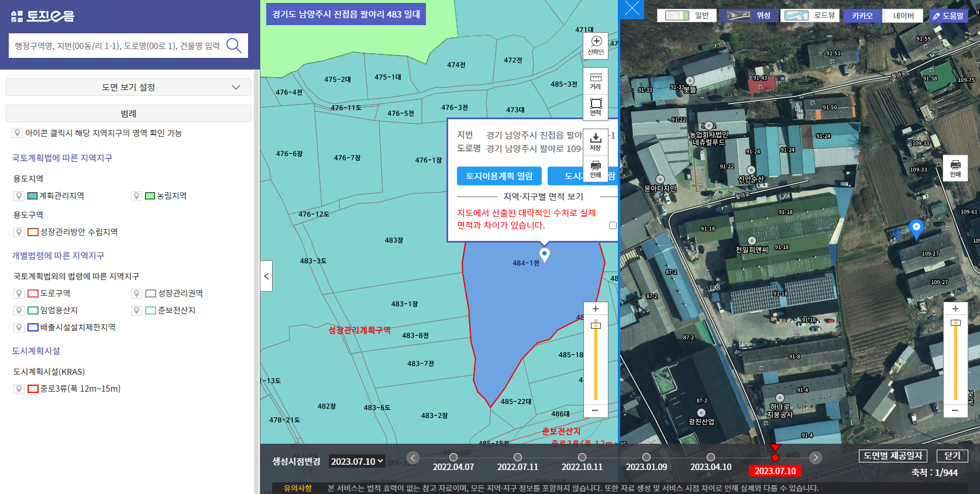This screenshot has width=980, height=494.
Task: Click the 계획관리지역 teal color swatch
Action: [33, 196]
